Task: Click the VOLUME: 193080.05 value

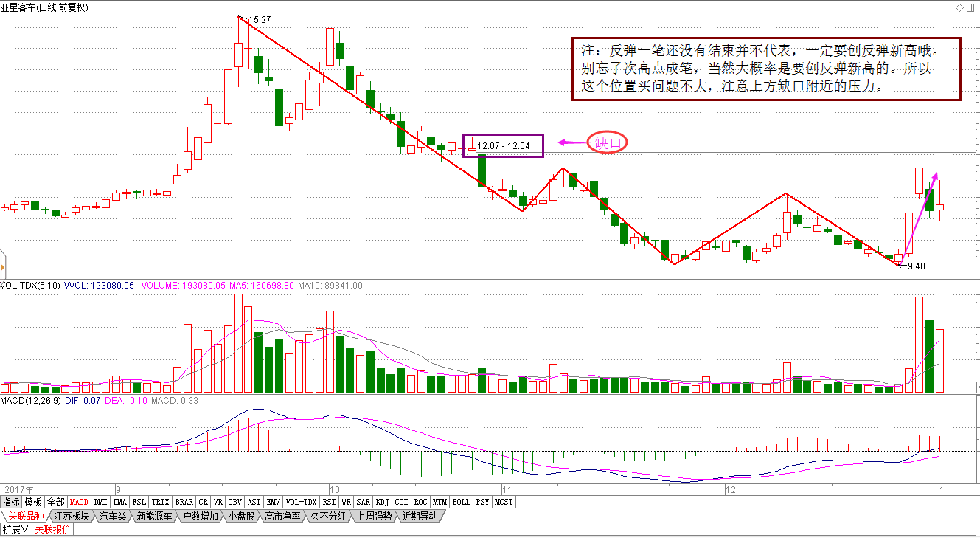Action: click(x=183, y=285)
